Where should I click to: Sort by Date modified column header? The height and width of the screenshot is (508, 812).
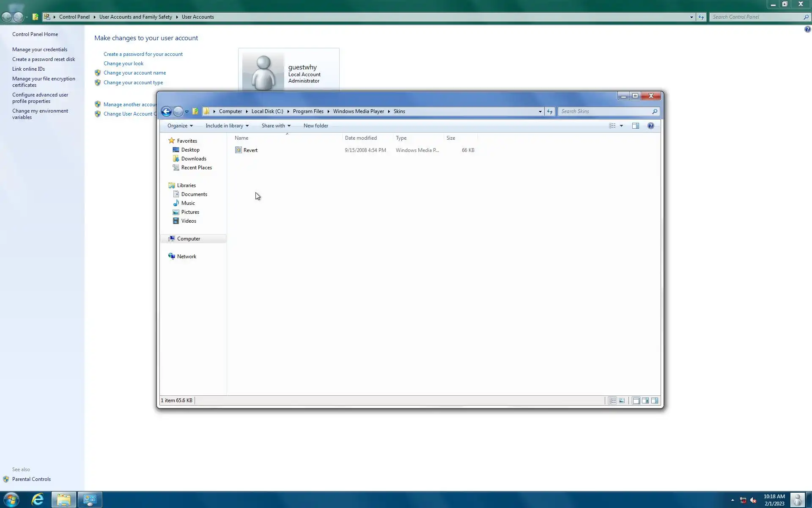[361, 138]
